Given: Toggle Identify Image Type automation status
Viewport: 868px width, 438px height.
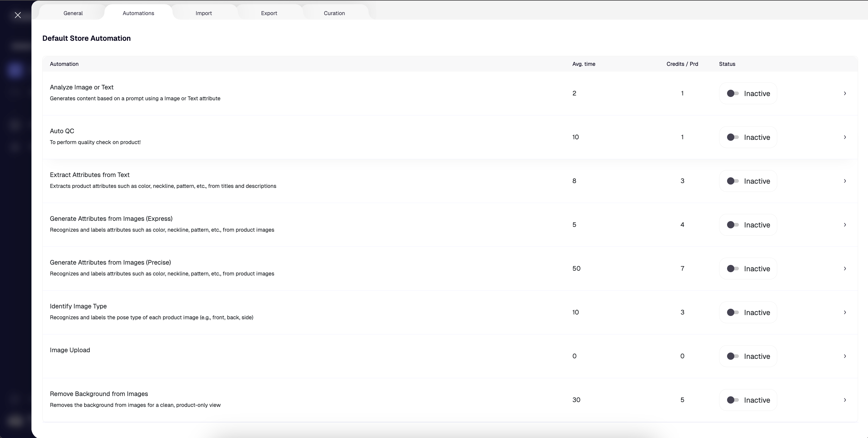Looking at the screenshot, I should coord(733,312).
